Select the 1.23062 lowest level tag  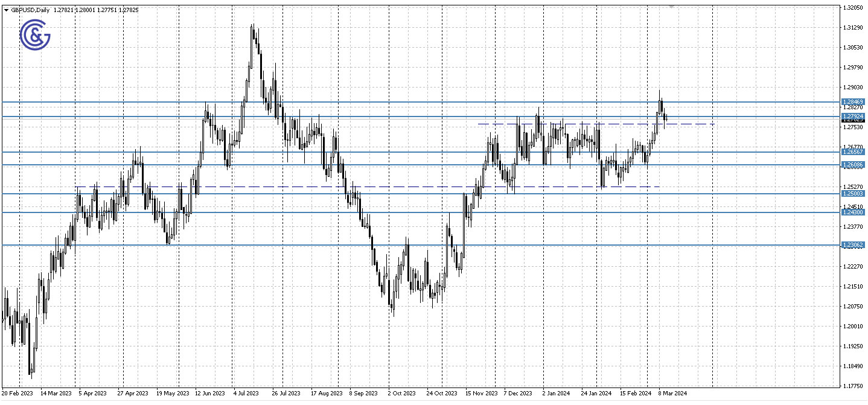[853, 244]
